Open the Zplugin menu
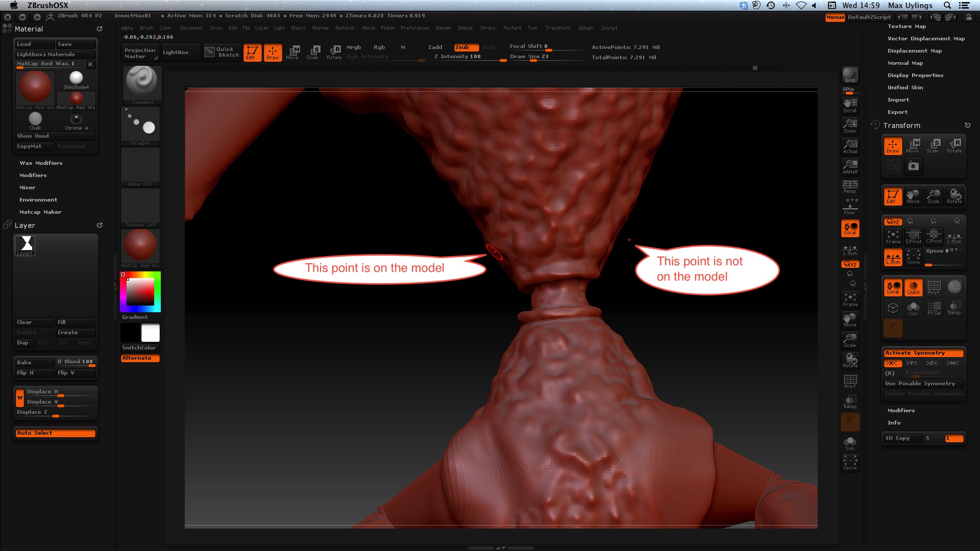The width and height of the screenshot is (980, 551). [585, 28]
